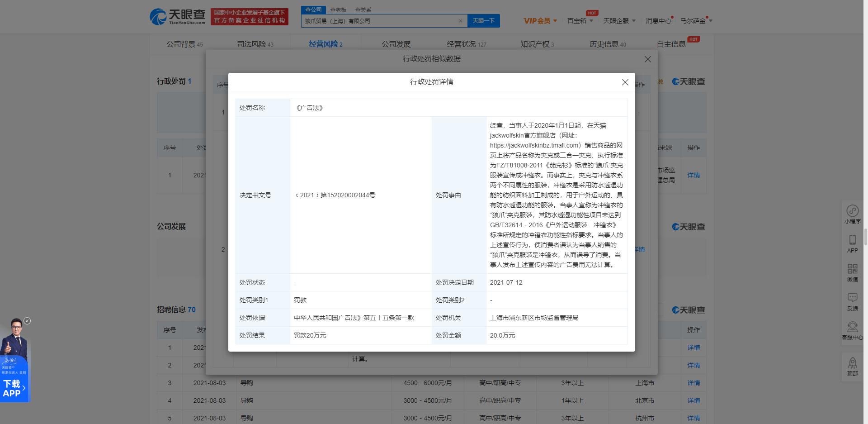Click the 顶部 back-to-top icon

853,367
